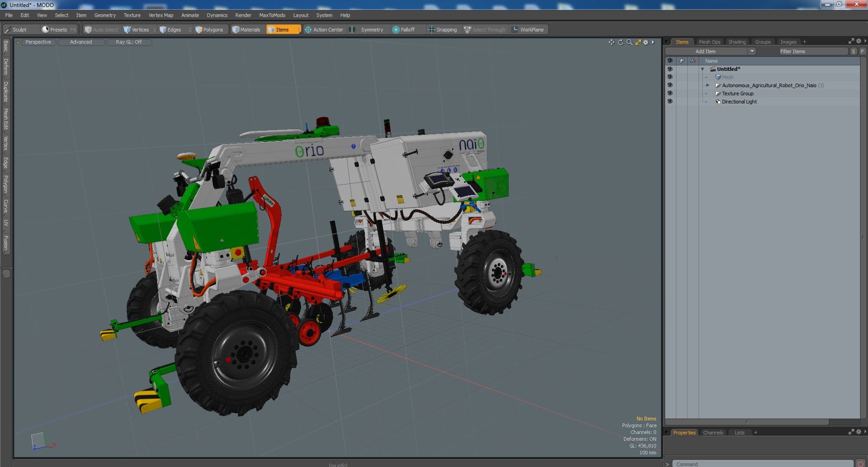Screen dimensions: 868x467
Task: Switch to Items selection mode
Action: (x=283, y=29)
